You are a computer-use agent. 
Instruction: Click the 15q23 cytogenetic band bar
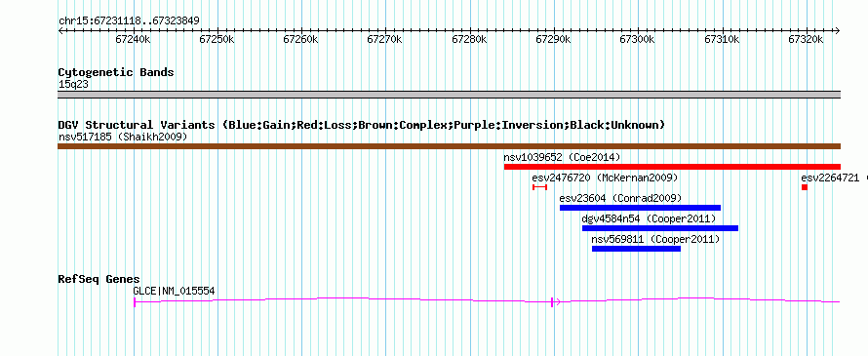[x=449, y=95]
